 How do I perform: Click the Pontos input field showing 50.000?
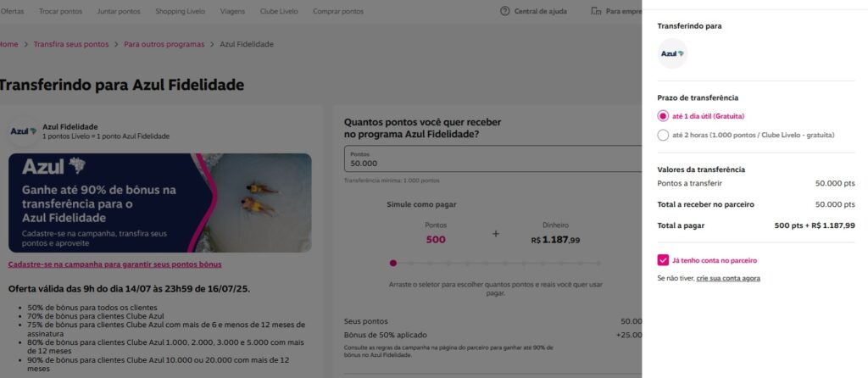click(492, 159)
